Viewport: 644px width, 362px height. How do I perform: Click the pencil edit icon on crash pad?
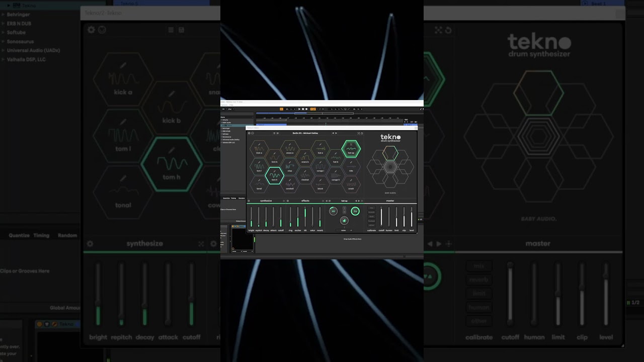[351, 179]
